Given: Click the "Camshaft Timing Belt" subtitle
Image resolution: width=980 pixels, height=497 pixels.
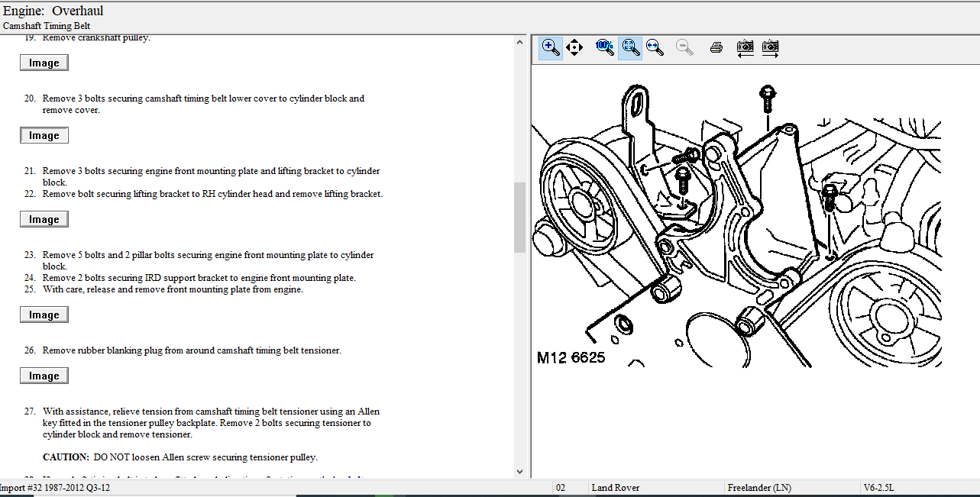Looking at the screenshot, I should (47, 26).
